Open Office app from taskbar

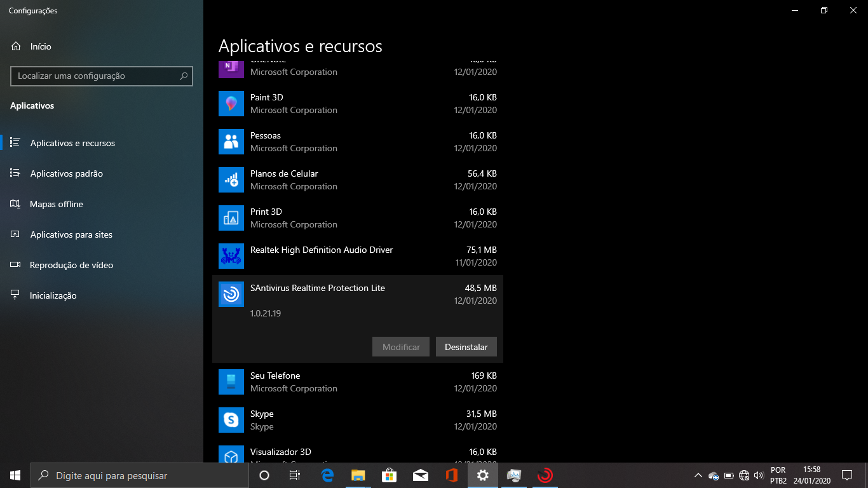[x=452, y=475]
